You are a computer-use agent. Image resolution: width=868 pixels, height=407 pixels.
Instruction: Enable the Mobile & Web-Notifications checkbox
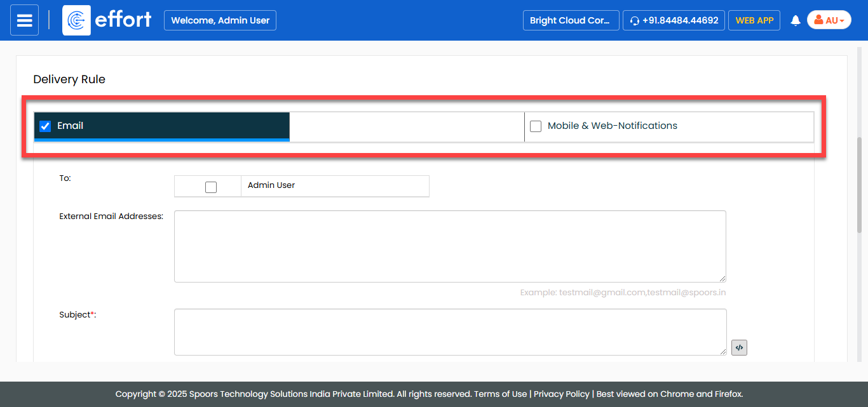click(536, 126)
